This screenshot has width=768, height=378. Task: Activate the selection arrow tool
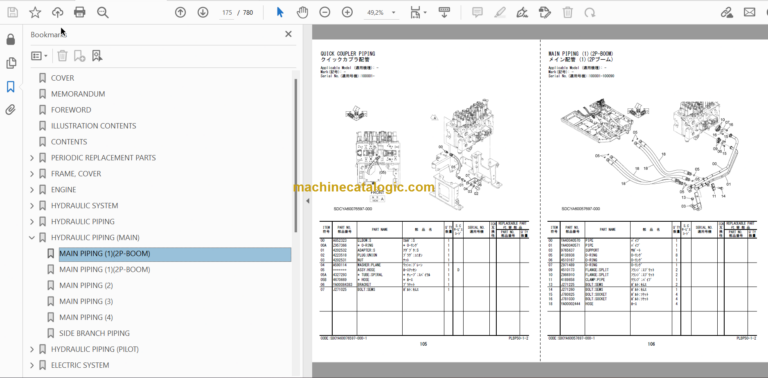(x=280, y=12)
